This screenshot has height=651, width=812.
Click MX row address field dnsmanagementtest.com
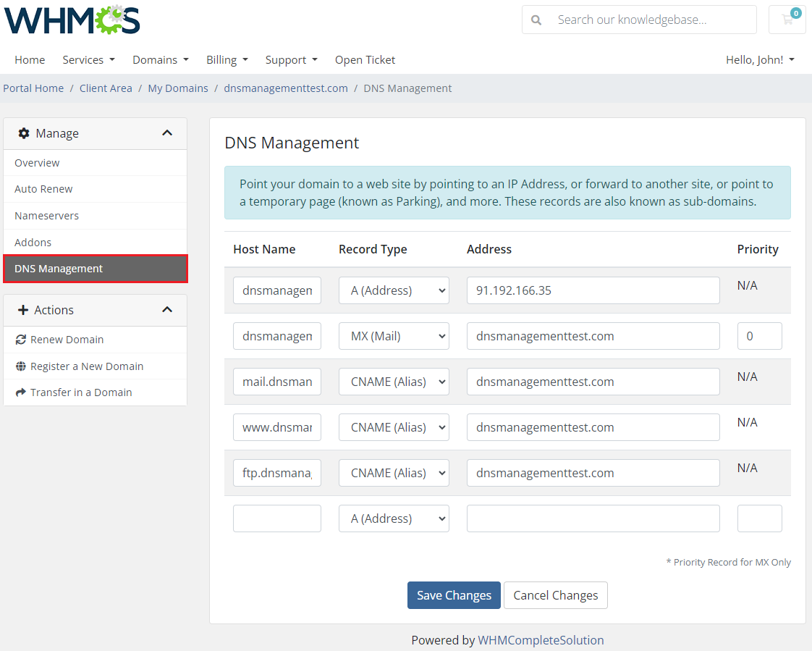593,336
